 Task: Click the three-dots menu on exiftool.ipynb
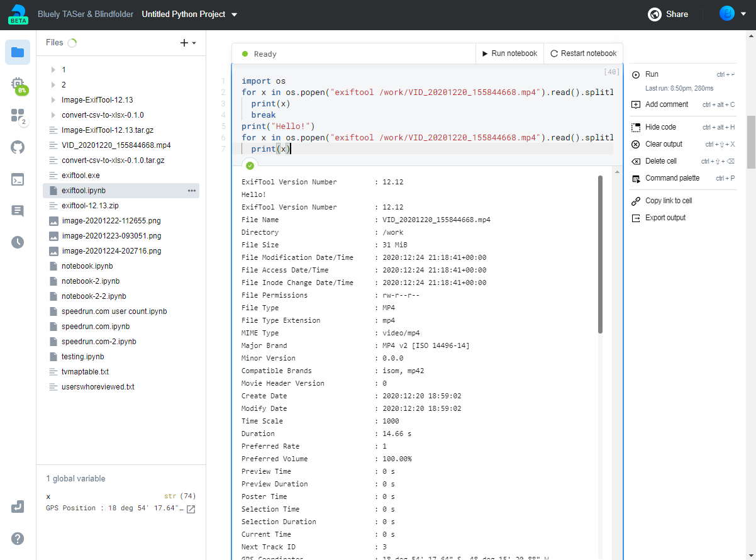pos(192,191)
